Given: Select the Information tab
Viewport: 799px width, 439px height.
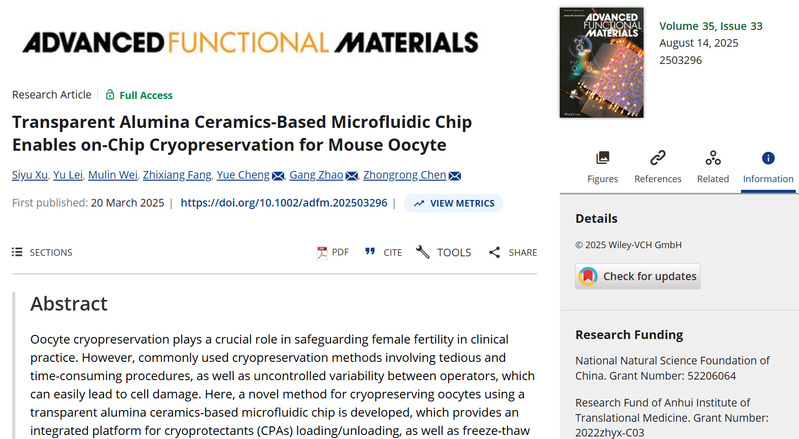Looking at the screenshot, I should tap(767, 166).
